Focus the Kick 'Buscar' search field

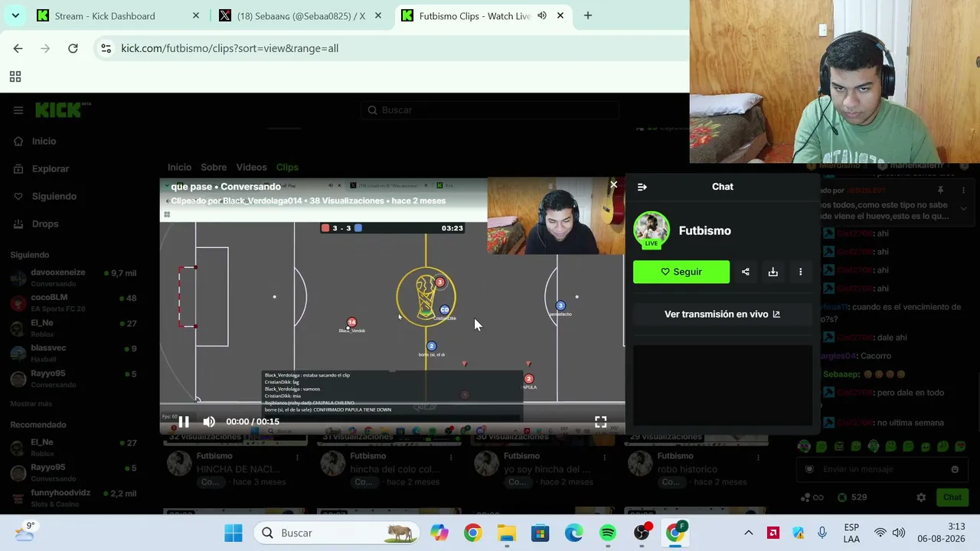coord(490,110)
